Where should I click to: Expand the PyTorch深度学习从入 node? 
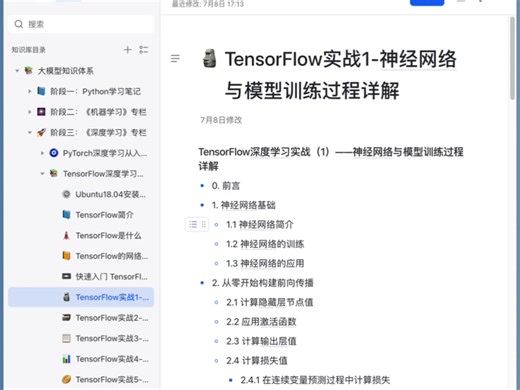click(42, 153)
